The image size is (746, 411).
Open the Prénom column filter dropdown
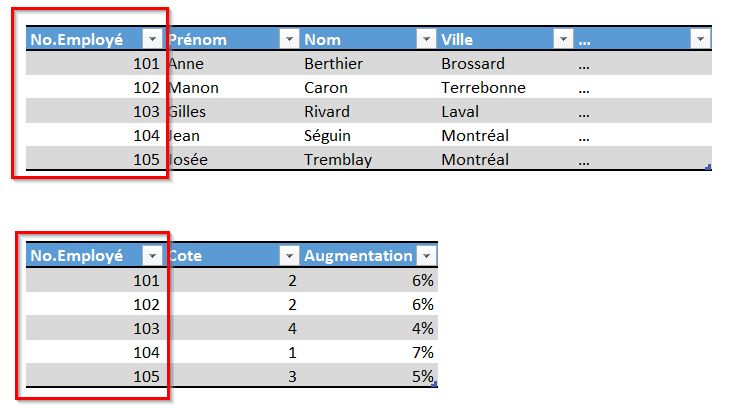click(289, 39)
